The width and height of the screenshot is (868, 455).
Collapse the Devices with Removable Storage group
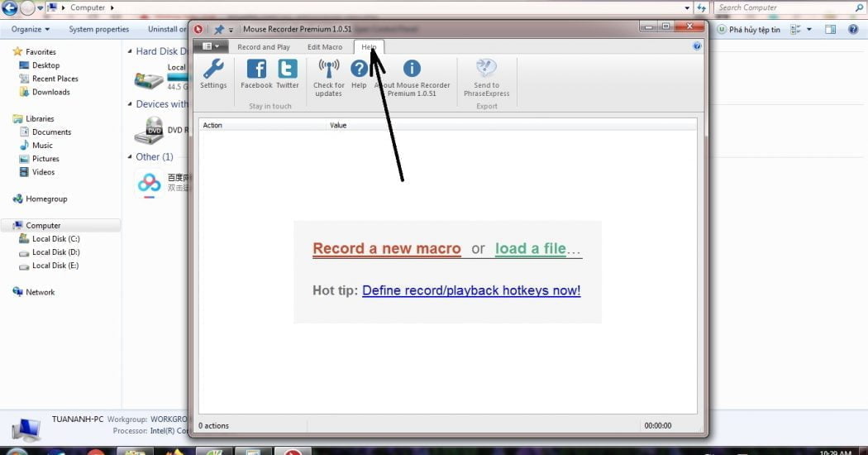point(130,103)
